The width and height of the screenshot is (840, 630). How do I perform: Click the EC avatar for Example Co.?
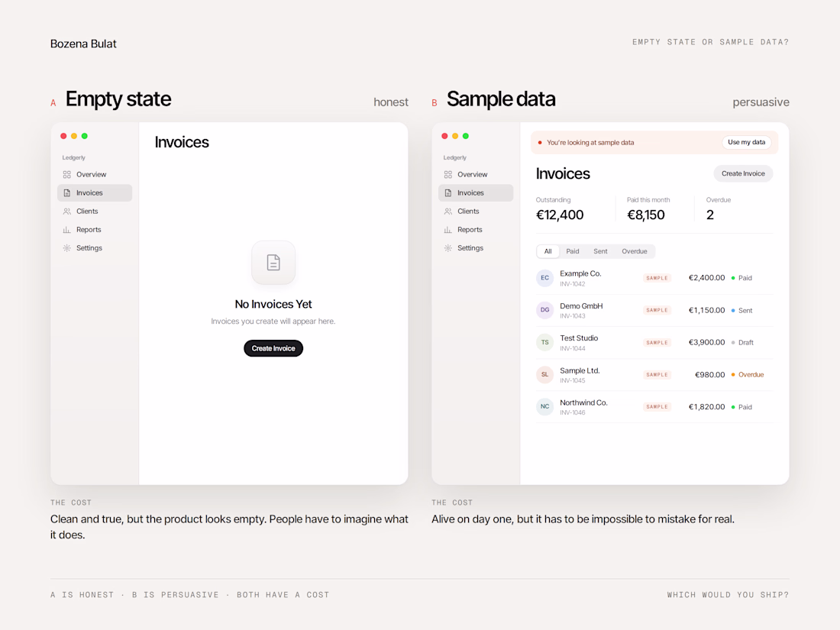point(544,278)
